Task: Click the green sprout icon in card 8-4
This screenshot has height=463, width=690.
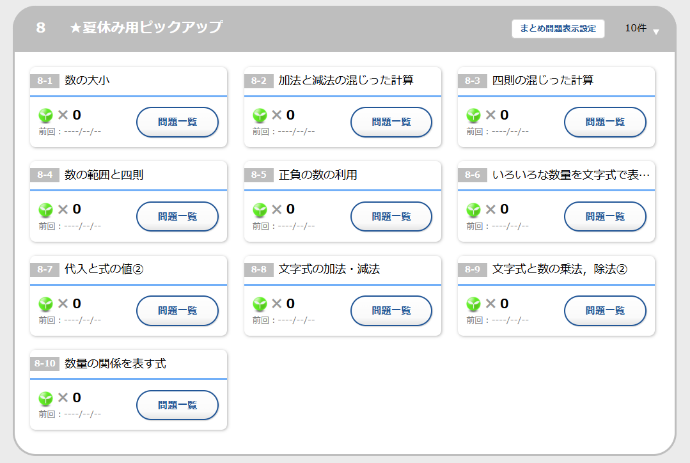Action: pos(45,210)
